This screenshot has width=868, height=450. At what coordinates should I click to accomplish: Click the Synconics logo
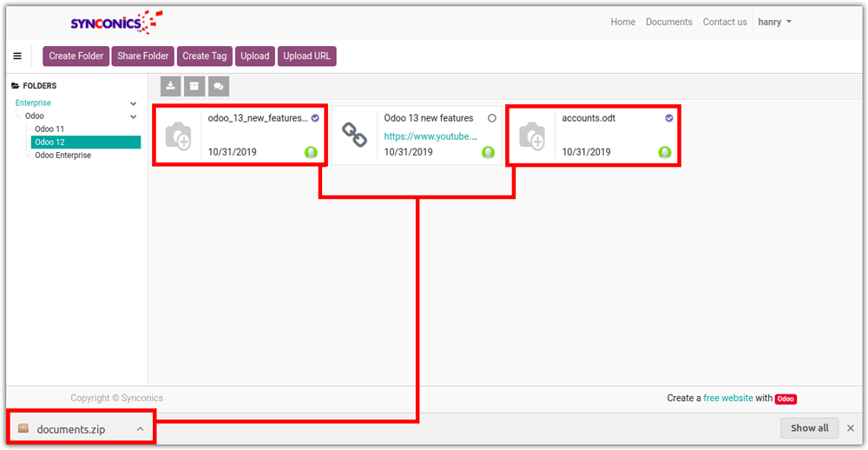(115, 22)
